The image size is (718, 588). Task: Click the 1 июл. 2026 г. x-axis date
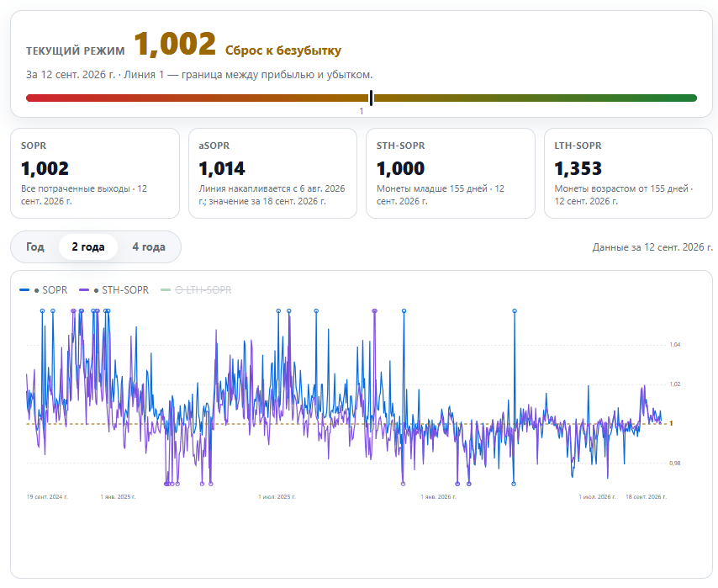click(598, 497)
